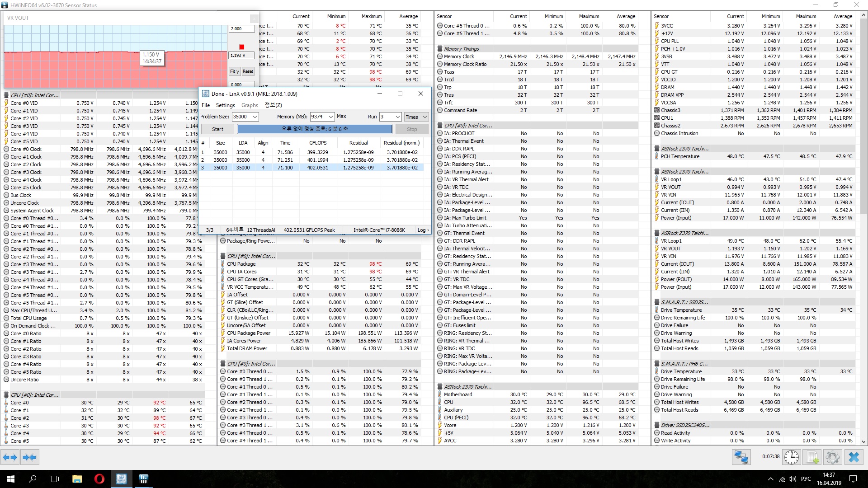Click the log-file sheet with plus icon
This screenshot has width=868, height=488.
(812, 457)
